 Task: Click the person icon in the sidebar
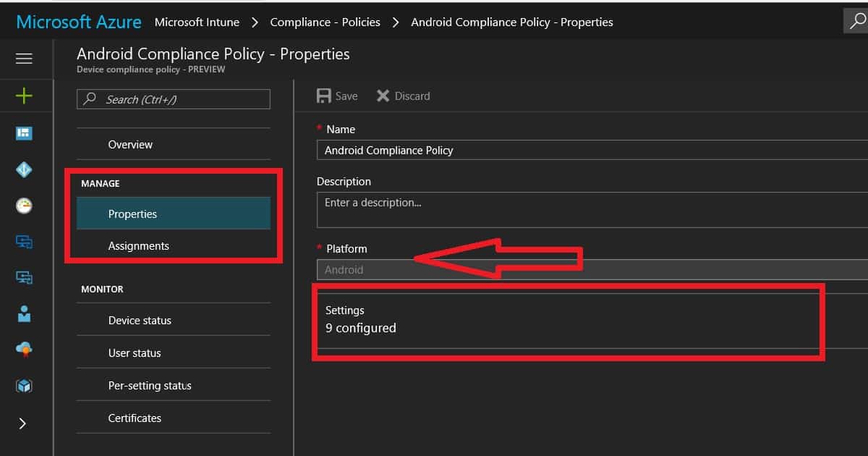pos(24,313)
